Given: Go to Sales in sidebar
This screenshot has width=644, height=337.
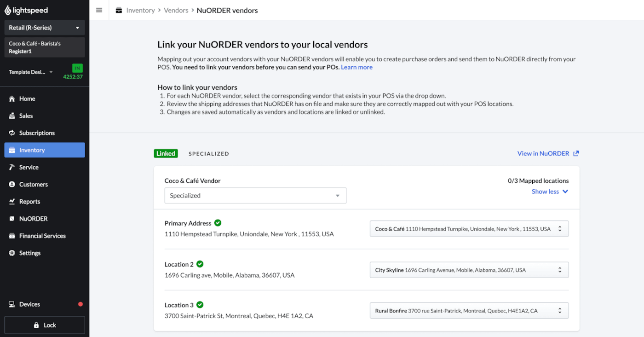Looking at the screenshot, I should pos(45,116).
